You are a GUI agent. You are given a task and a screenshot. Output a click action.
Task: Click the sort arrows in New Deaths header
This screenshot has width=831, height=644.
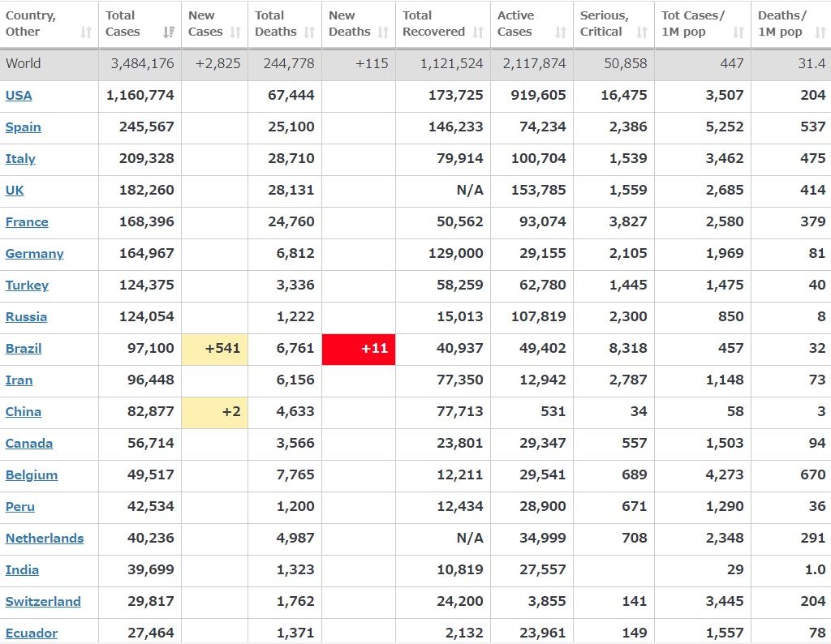pyautogui.click(x=383, y=32)
